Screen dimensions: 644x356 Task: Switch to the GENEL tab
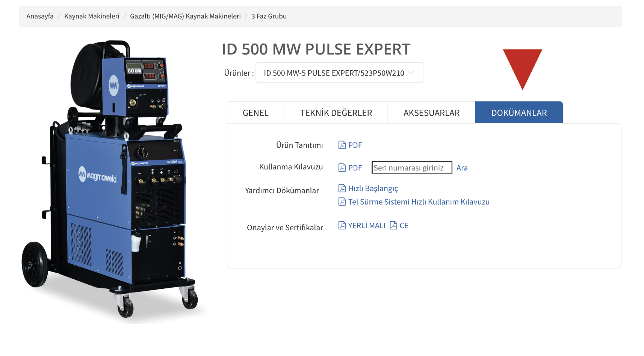(255, 113)
